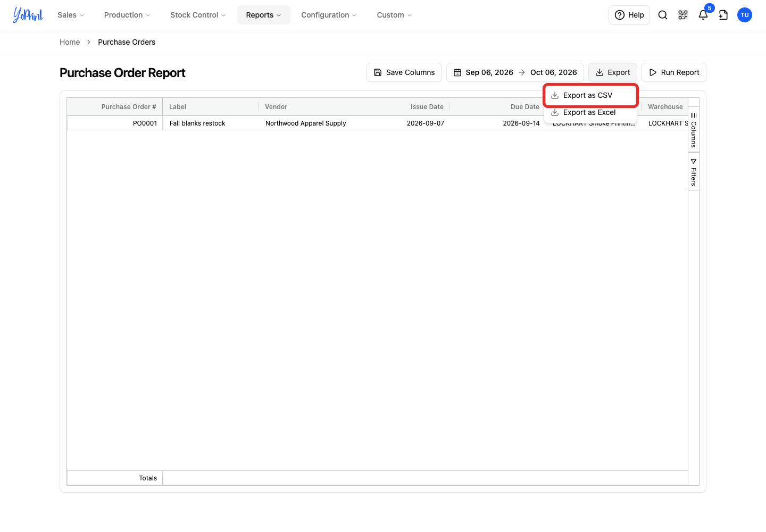Expand the Stock Control menu
Viewport: 766px width, 532px height.
(198, 15)
